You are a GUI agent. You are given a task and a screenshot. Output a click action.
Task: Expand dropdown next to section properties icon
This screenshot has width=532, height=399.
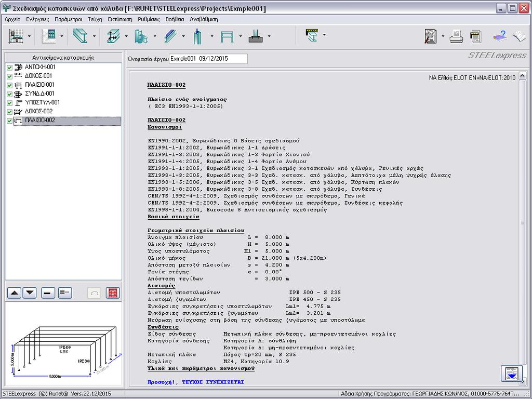click(x=29, y=36)
